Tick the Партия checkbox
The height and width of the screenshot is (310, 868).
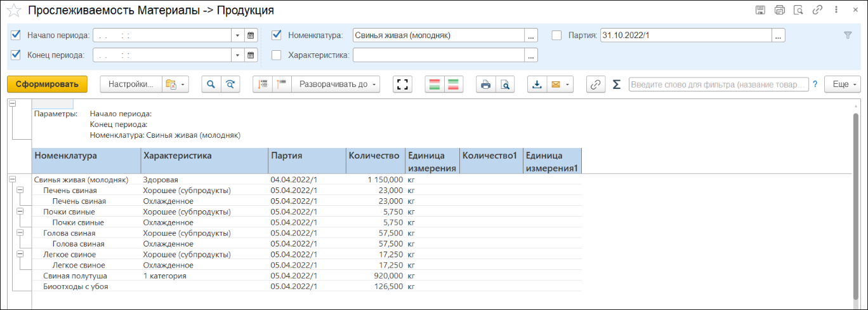coord(557,36)
